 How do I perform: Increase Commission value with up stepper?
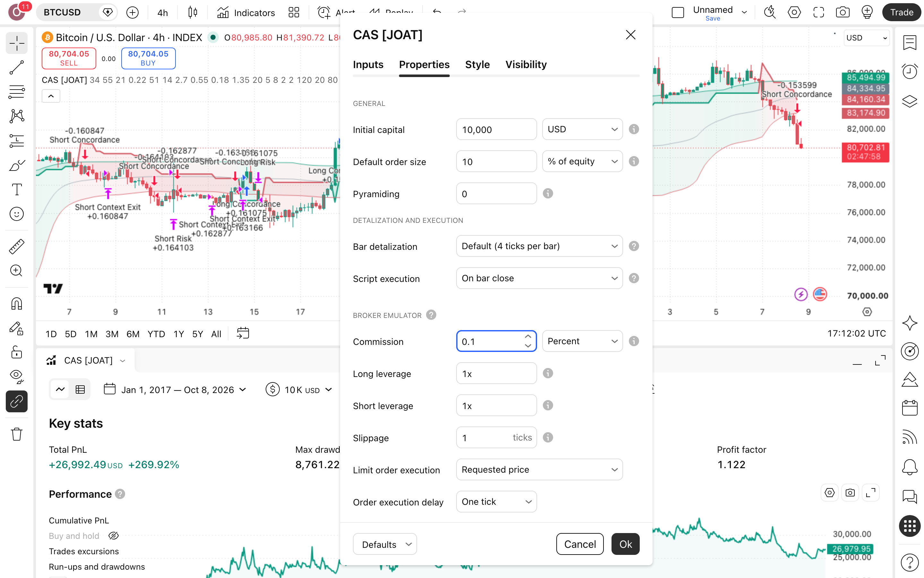pos(528,337)
